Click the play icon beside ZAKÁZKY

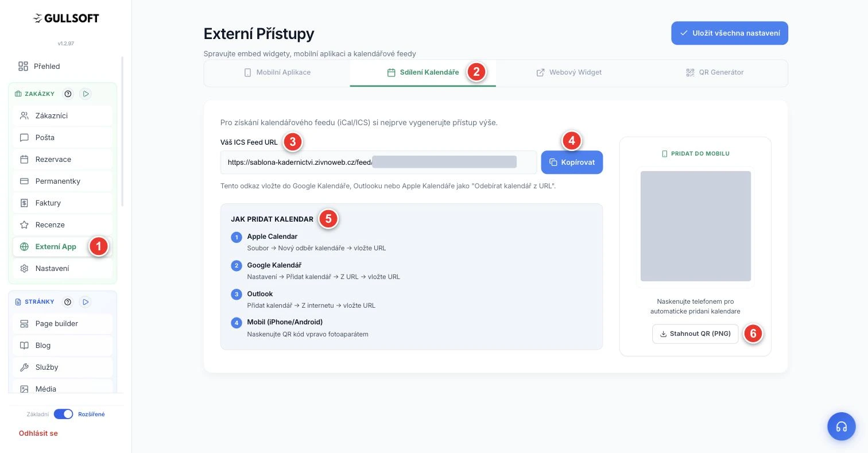click(86, 94)
